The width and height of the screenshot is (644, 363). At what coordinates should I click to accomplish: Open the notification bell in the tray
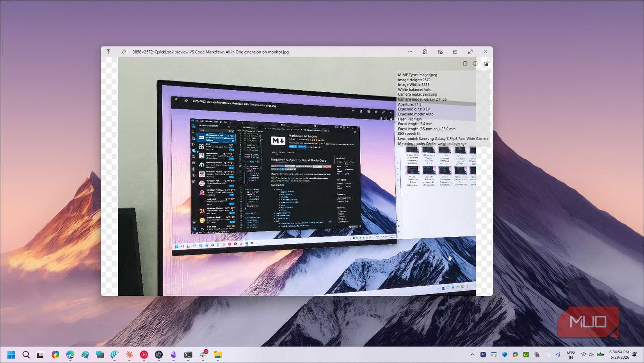click(635, 355)
